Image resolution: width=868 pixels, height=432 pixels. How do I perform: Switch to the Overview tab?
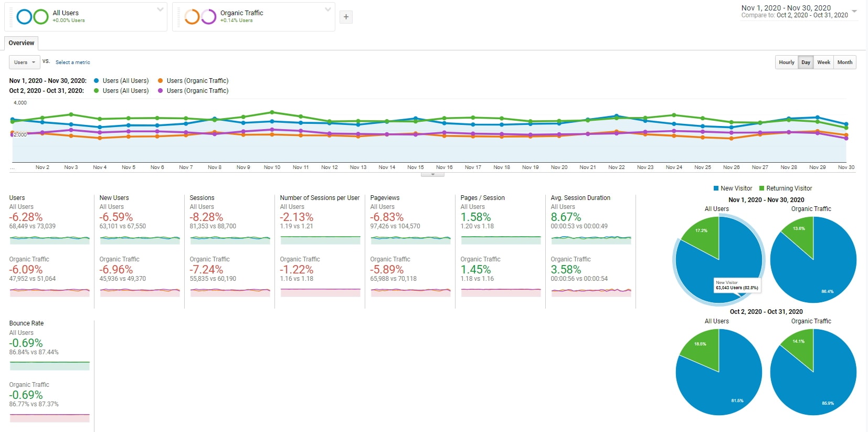pos(22,43)
